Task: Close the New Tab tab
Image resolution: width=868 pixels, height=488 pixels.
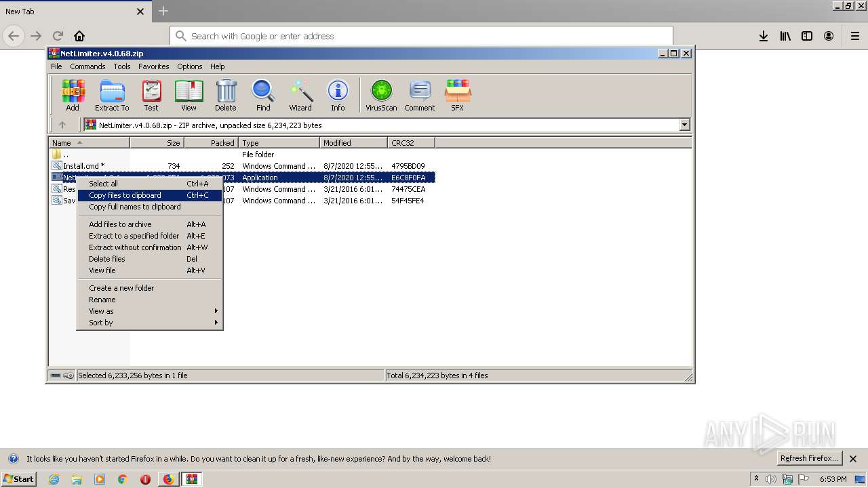Action: 140,12
